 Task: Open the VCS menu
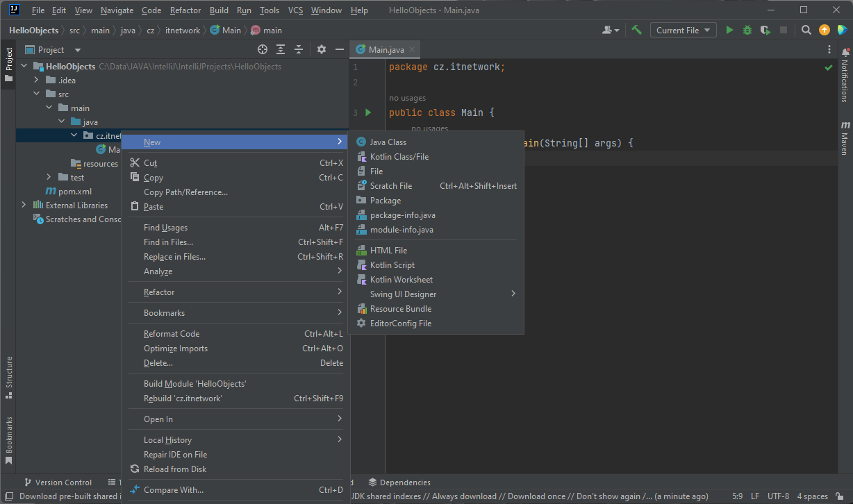296,10
